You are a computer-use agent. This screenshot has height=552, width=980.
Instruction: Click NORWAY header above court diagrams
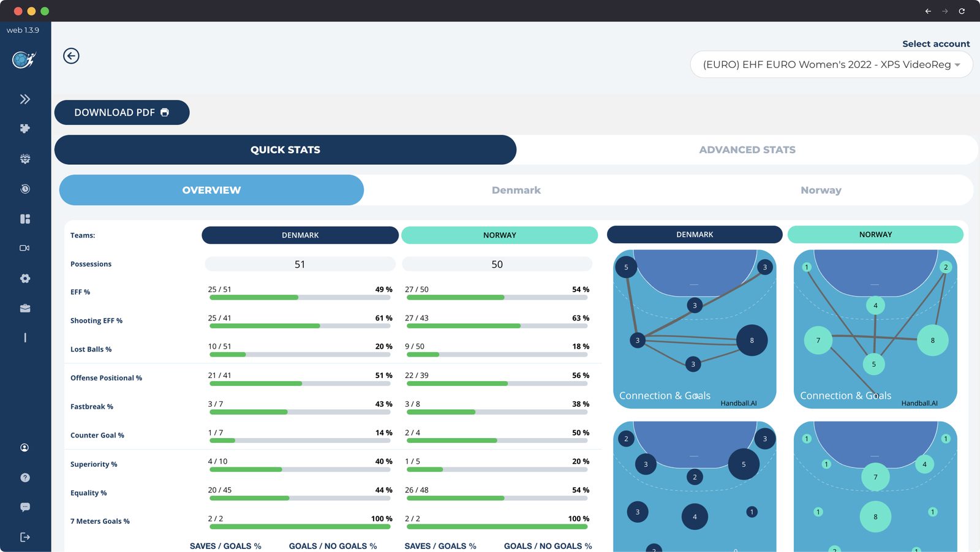875,235
